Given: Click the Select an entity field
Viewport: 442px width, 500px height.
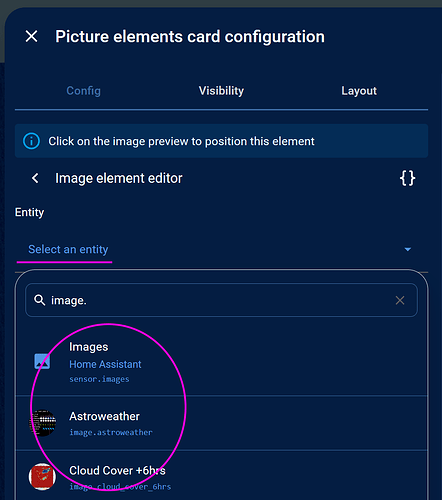Looking at the screenshot, I should coord(221,249).
